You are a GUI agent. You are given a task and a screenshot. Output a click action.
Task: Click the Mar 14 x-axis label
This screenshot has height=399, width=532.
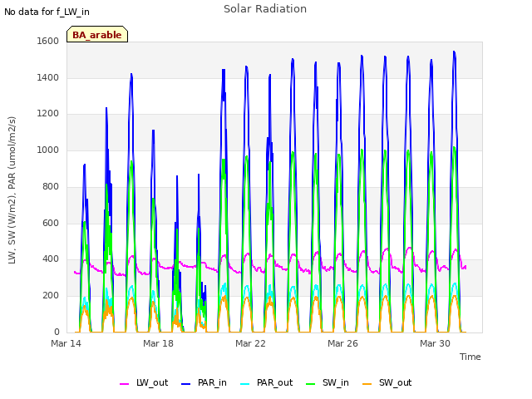(66, 343)
